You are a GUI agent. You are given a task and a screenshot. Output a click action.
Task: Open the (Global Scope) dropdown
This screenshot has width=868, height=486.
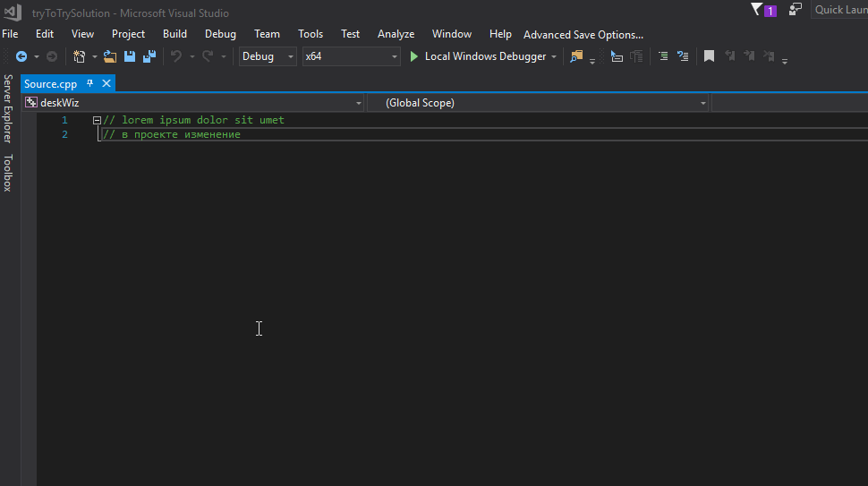click(538, 103)
